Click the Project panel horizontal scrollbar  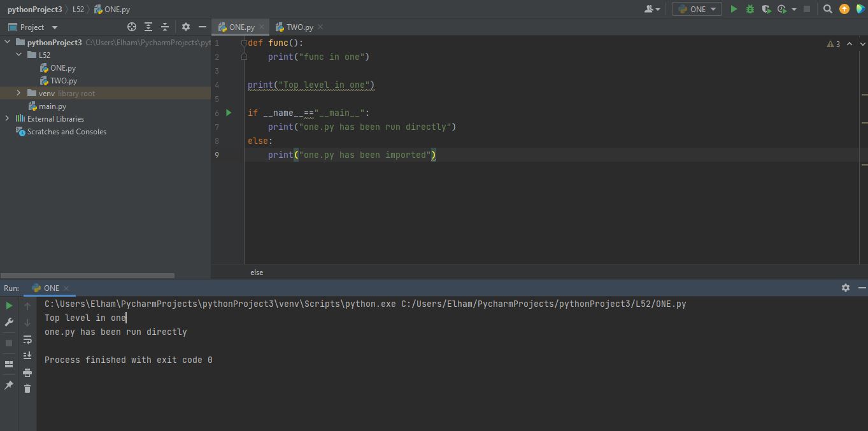click(87, 276)
